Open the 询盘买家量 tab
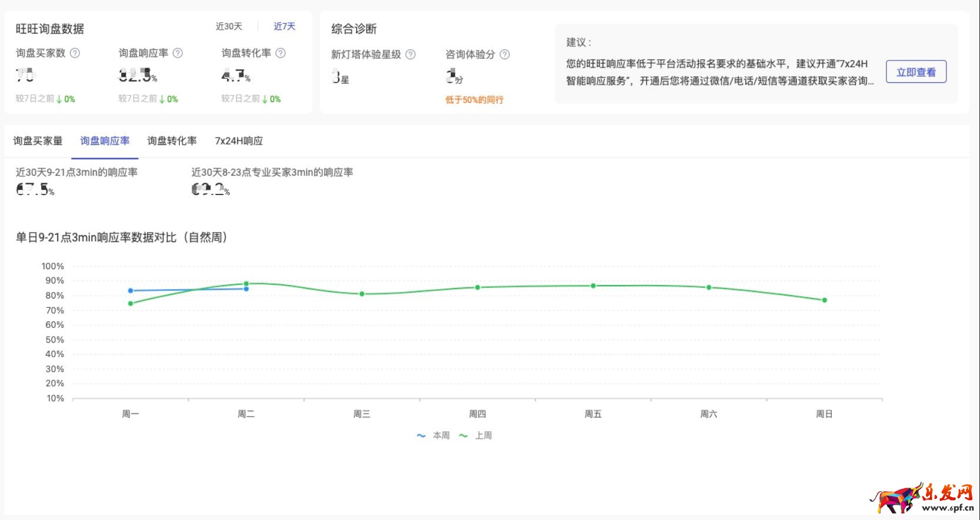Image resolution: width=980 pixels, height=520 pixels. pyautogui.click(x=38, y=141)
